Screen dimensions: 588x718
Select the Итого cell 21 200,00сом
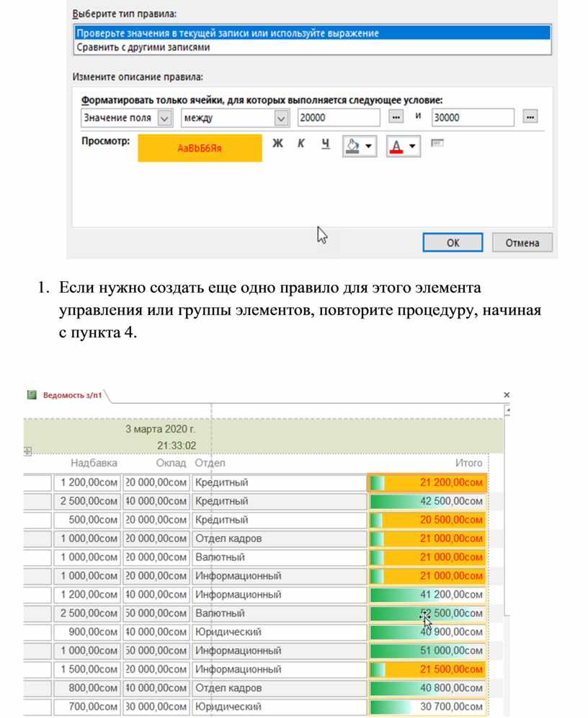(x=427, y=482)
